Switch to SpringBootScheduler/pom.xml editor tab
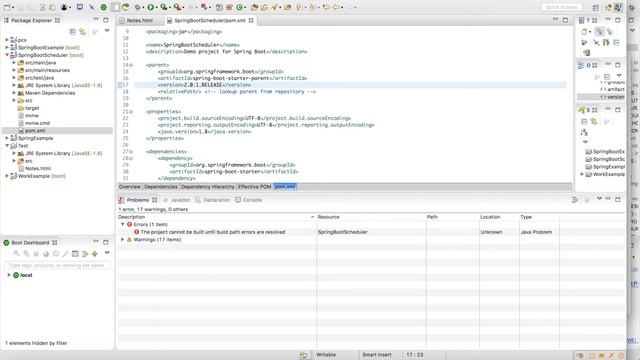 pyautogui.click(x=210, y=20)
